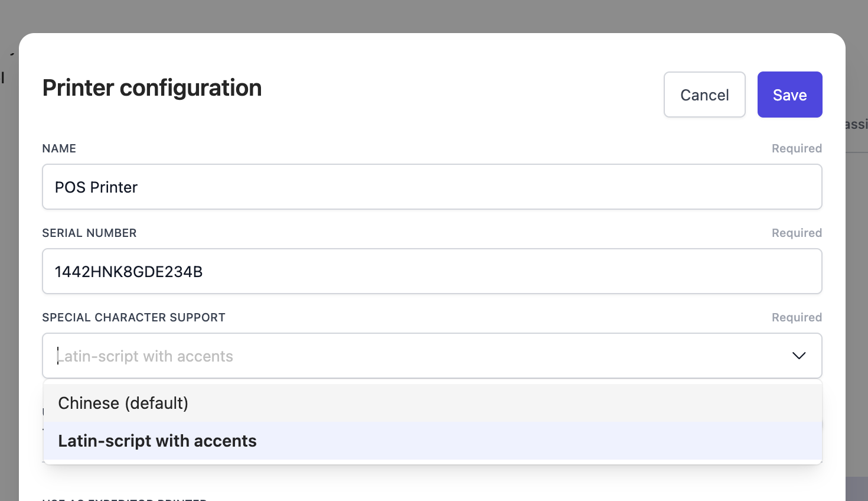Click the SPECIAL CHARACTER SUPPORT label
Image resolution: width=868 pixels, height=501 pixels.
coord(133,317)
